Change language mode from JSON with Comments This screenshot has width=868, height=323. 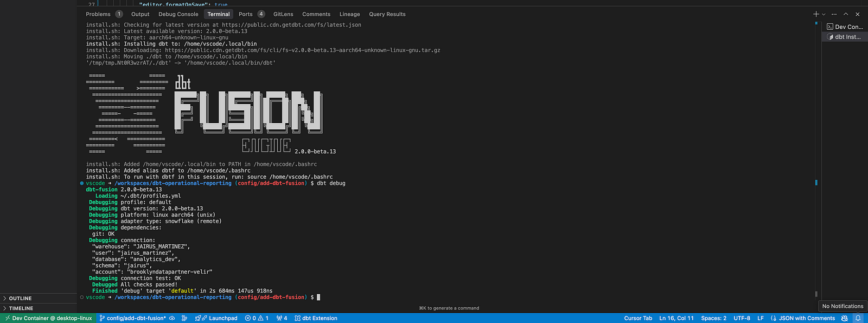802,319
